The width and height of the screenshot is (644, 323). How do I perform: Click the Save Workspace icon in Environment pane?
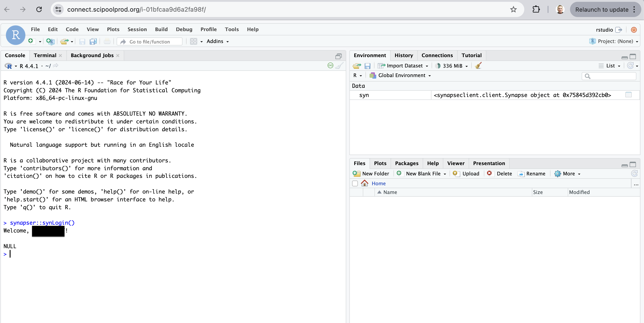coord(367,66)
